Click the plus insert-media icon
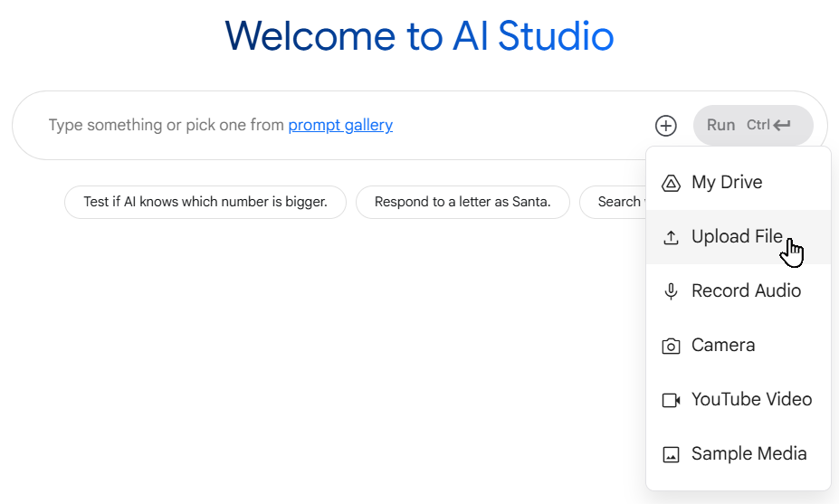Image resolution: width=839 pixels, height=504 pixels. pyautogui.click(x=665, y=126)
